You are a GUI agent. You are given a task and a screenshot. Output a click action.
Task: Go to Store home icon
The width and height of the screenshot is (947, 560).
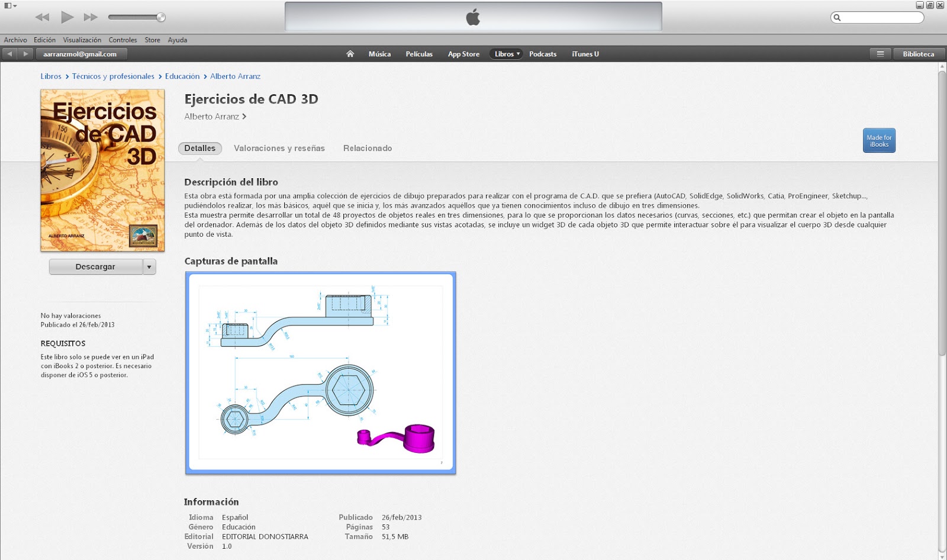click(350, 54)
